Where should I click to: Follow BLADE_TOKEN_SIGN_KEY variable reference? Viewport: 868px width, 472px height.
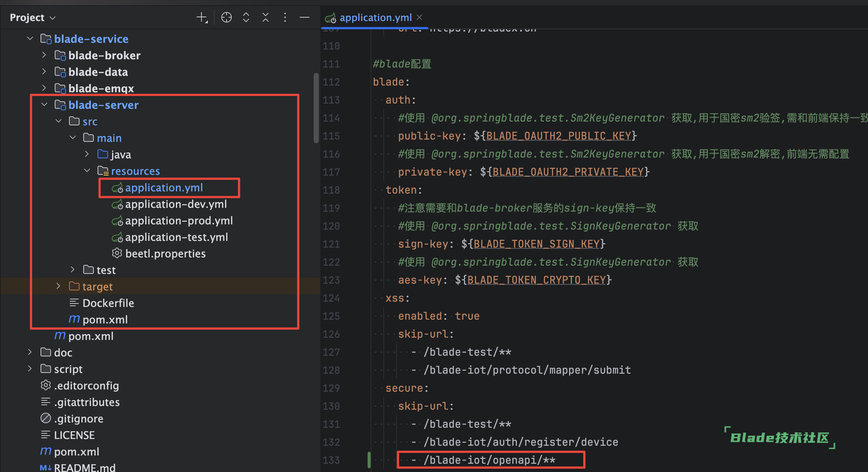coord(536,244)
